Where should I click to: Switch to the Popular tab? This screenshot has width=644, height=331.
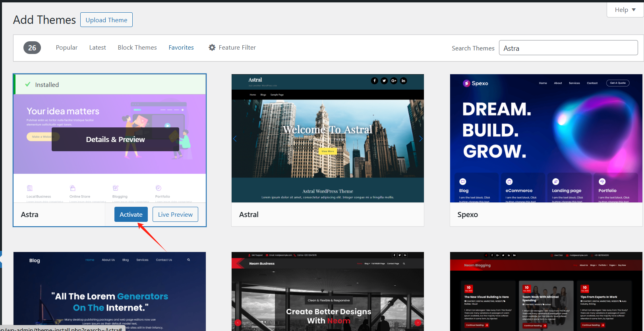[x=66, y=48]
